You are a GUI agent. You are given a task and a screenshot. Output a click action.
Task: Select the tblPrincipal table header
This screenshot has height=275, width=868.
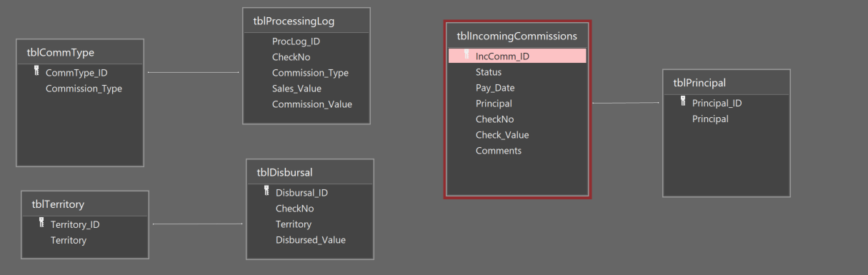(727, 83)
